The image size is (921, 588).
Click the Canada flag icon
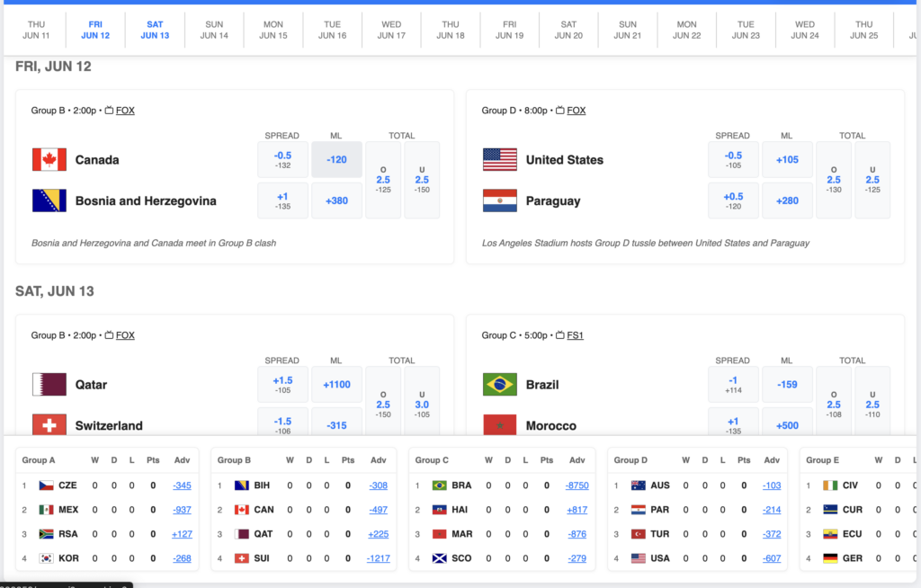tap(49, 160)
